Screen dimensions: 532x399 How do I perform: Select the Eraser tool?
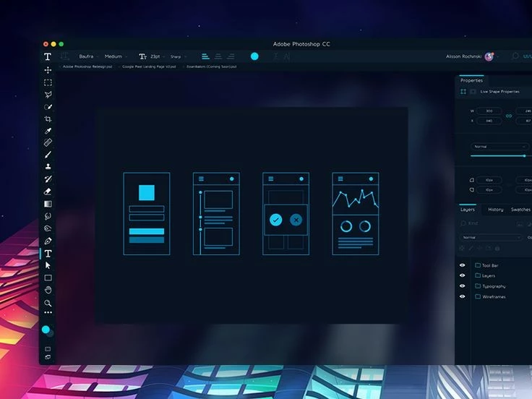click(x=48, y=192)
